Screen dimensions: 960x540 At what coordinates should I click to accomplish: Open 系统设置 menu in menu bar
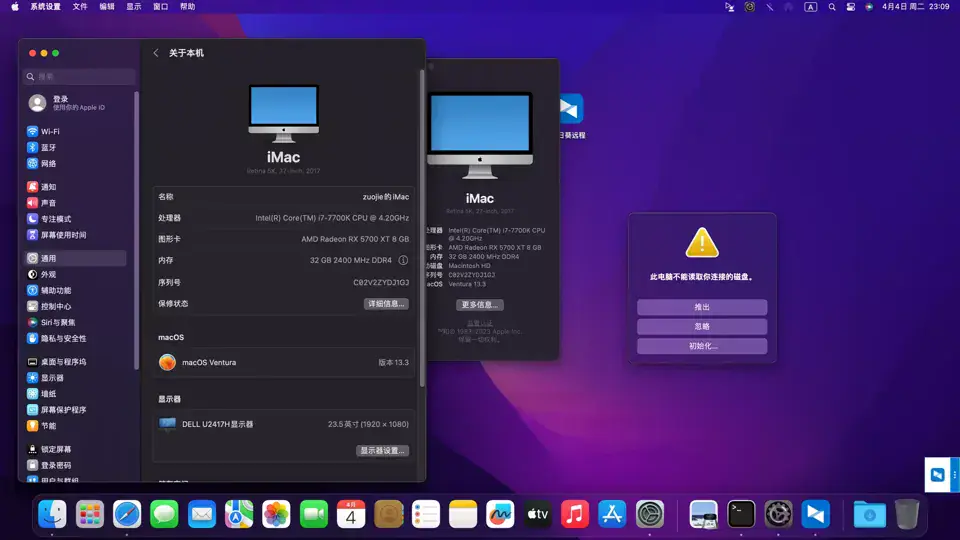coord(45,7)
